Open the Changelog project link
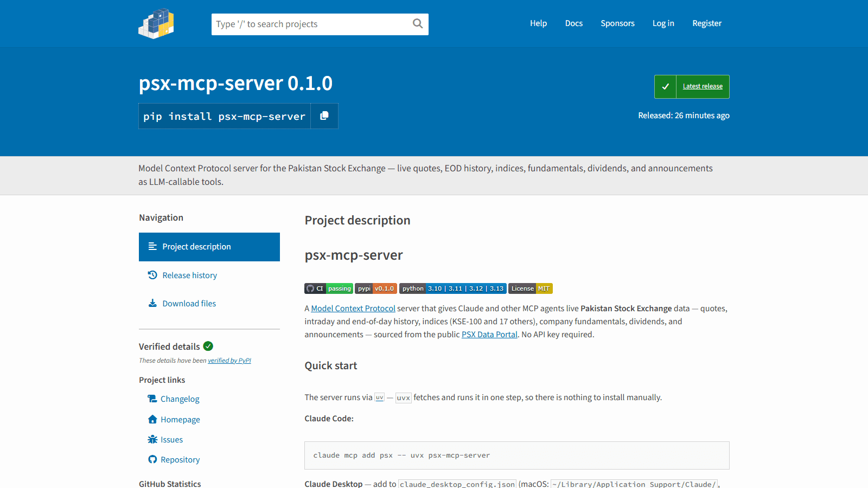This screenshot has width=868, height=488. point(180,399)
